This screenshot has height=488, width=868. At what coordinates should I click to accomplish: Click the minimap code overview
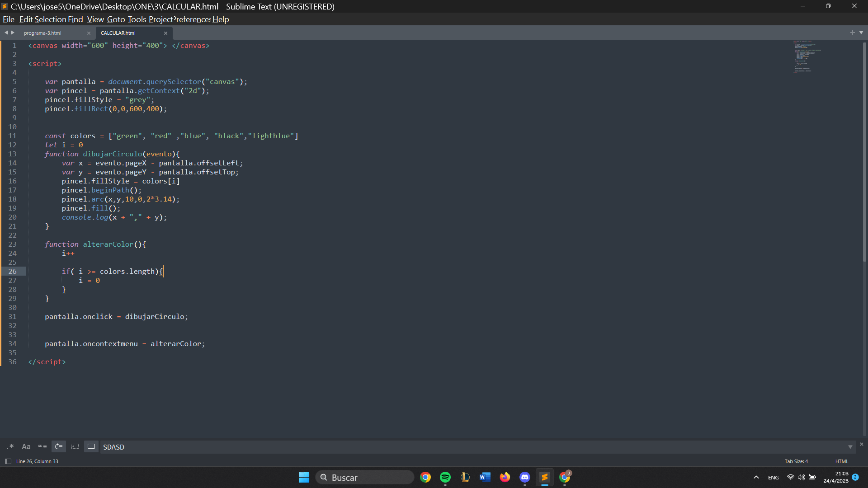tap(807, 56)
